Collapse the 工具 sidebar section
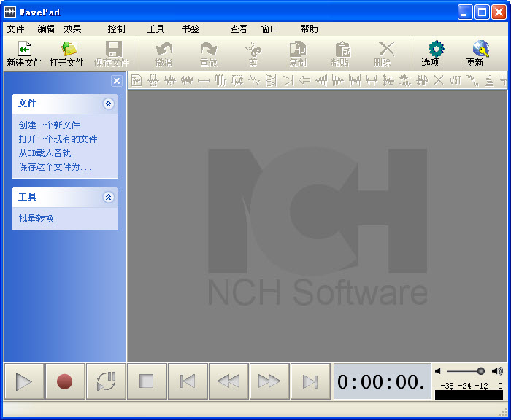511x420 pixels. [x=108, y=197]
